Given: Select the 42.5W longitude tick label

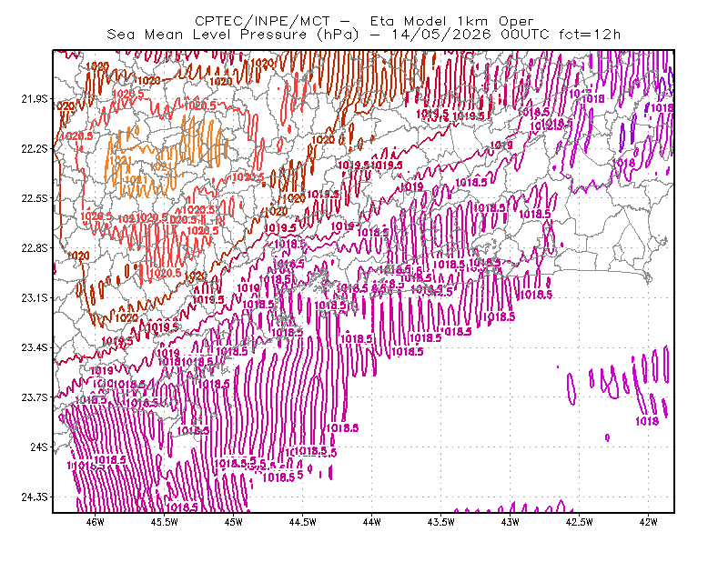Looking at the screenshot, I should tap(580, 522).
